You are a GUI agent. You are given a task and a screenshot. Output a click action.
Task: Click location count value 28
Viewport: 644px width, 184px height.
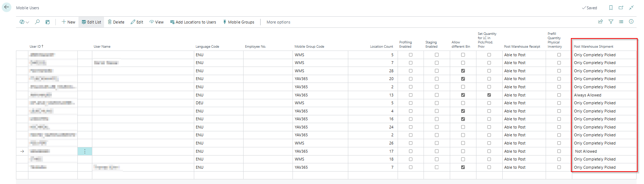coord(391,71)
